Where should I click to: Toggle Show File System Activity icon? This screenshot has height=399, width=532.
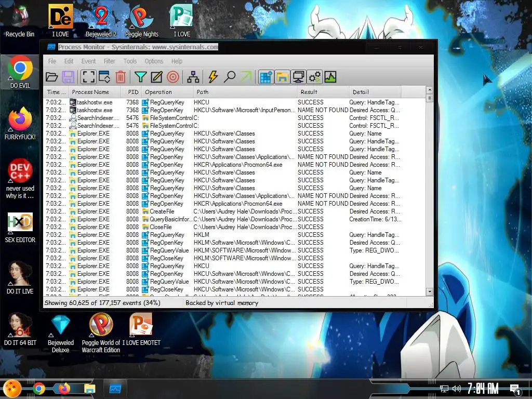(x=282, y=77)
